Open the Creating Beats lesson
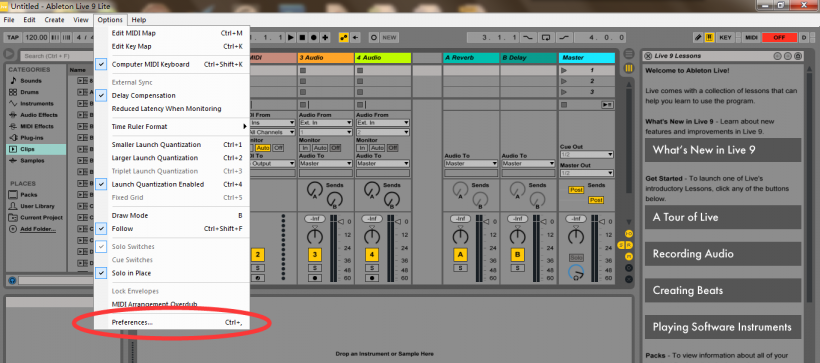The width and height of the screenshot is (820, 363). (x=723, y=290)
